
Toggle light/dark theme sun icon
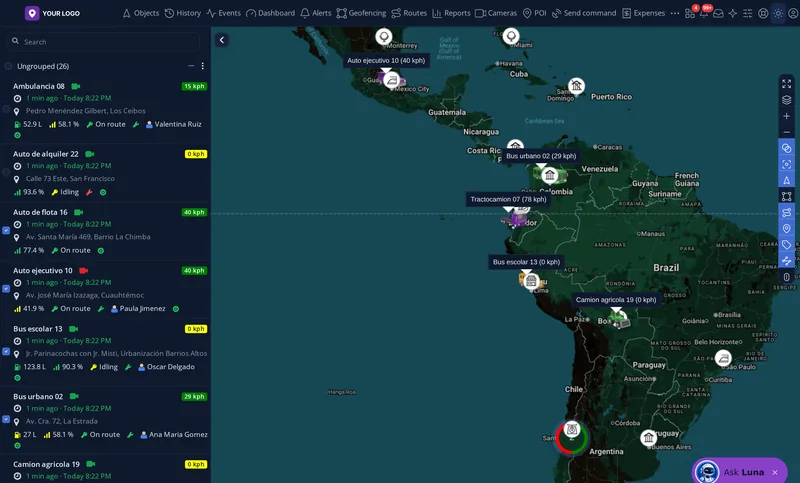point(778,14)
